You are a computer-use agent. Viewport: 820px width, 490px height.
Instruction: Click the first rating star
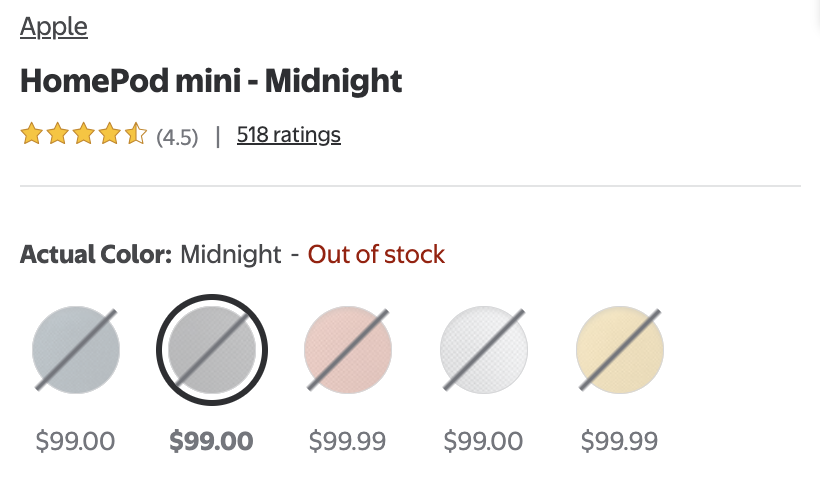click(x=31, y=135)
